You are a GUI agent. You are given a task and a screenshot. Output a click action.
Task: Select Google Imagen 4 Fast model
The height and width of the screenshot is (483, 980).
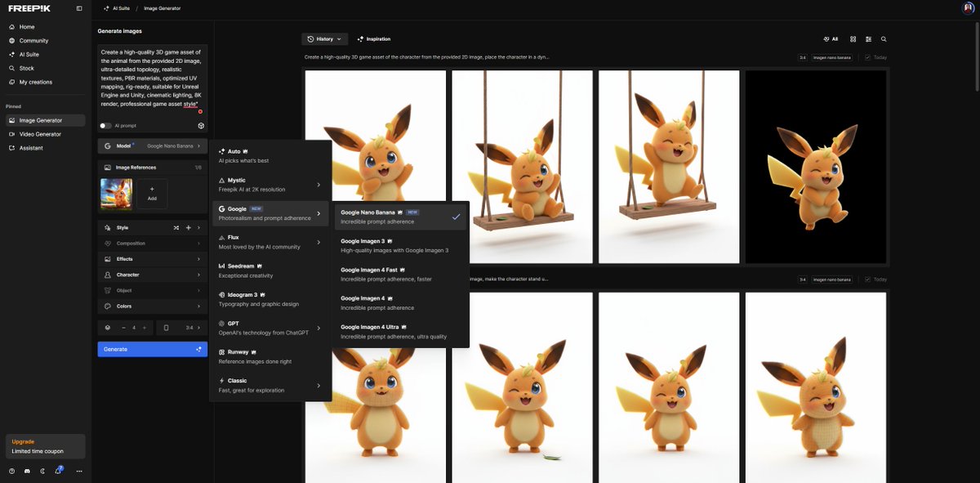400,274
